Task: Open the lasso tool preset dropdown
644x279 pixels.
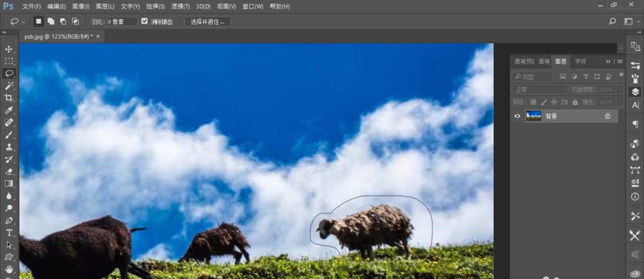Action: 17,21
